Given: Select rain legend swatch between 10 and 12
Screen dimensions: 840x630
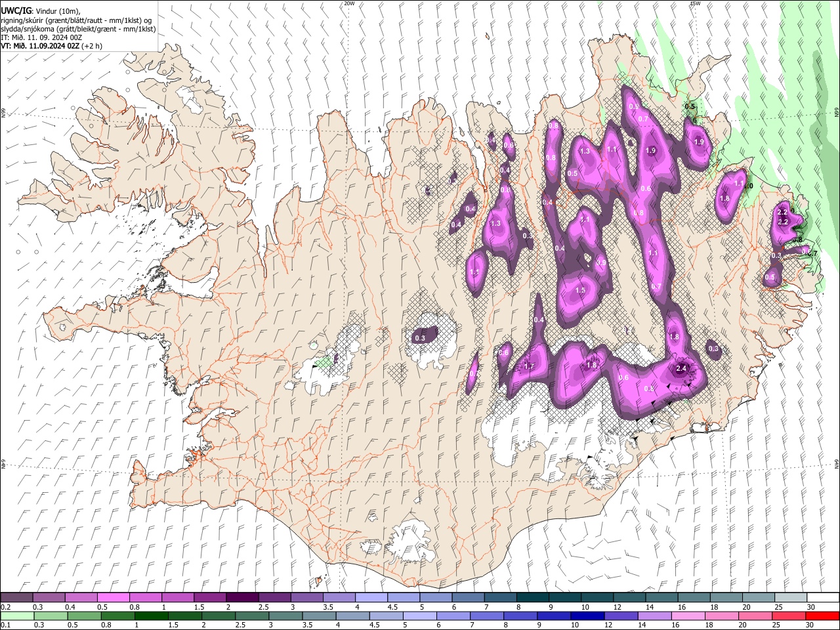Looking at the screenshot, I should click(x=587, y=616).
